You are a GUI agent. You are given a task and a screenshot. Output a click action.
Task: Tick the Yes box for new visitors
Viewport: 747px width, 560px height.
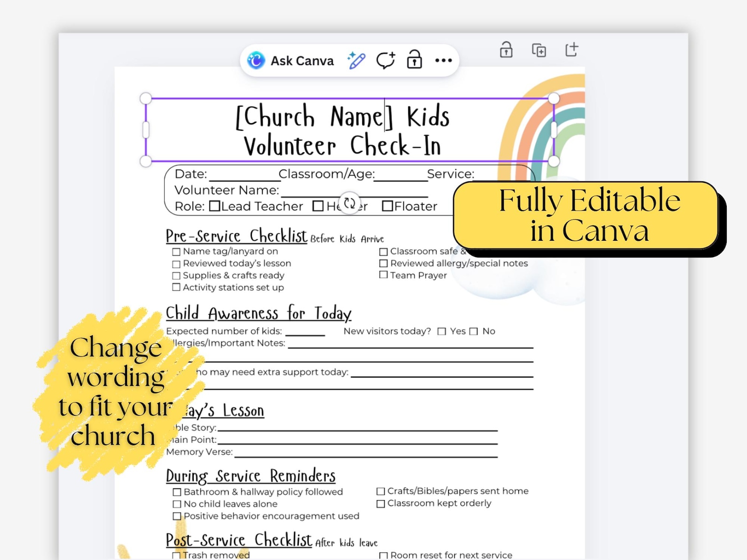pyautogui.click(x=442, y=331)
